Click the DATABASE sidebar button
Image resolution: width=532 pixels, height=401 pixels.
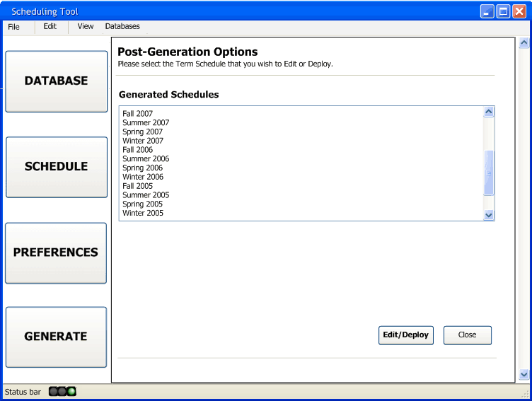[57, 81]
